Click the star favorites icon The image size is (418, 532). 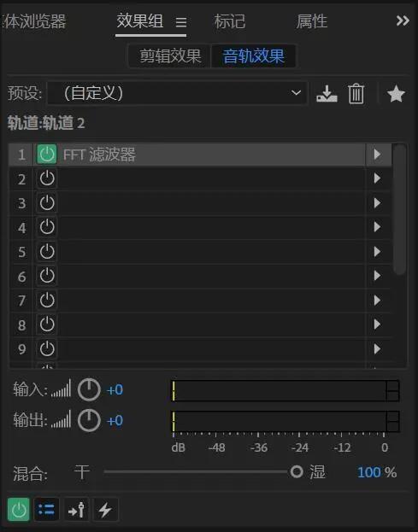(396, 94)
